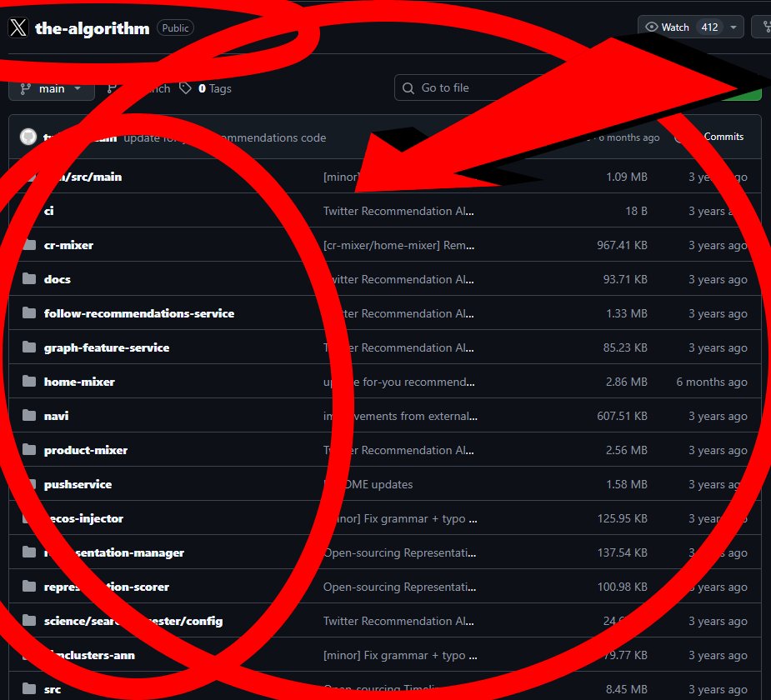Click the 1.09 MB size in first row
The height and width of the screenshot is (700, 771).
(x=627, y=177)
